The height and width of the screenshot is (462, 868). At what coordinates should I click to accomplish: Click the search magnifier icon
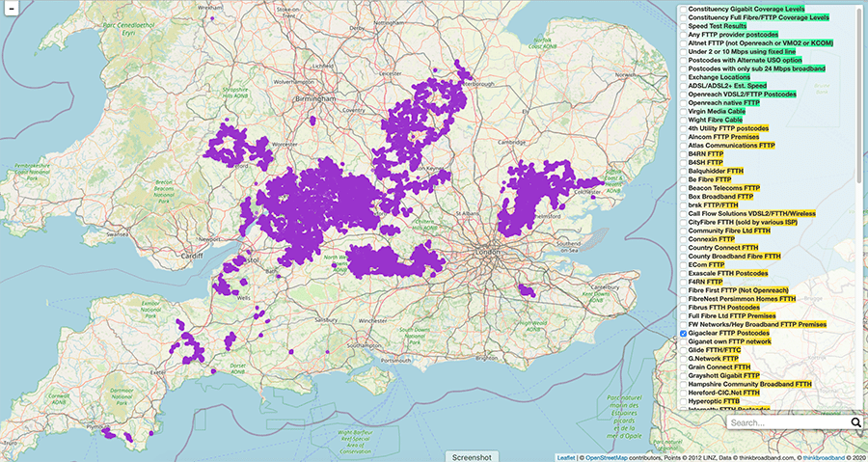pyautogui.click(x=855, y=422)
